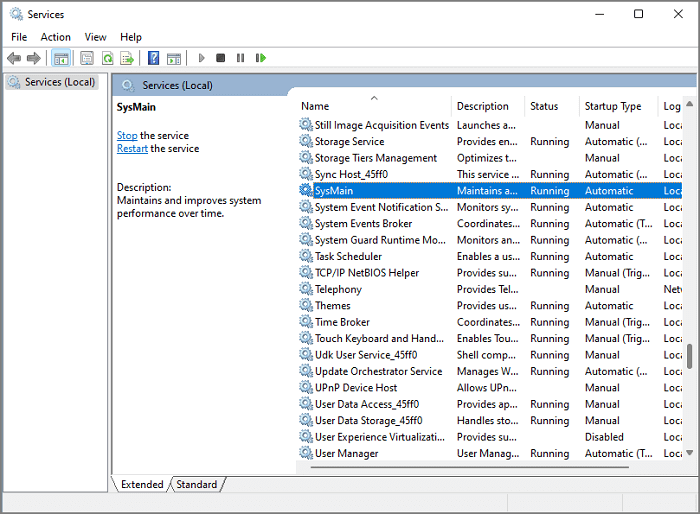Open Help via the toolbar question mark icon
This screenshot has width=700, height=514.
pos(153,58)
